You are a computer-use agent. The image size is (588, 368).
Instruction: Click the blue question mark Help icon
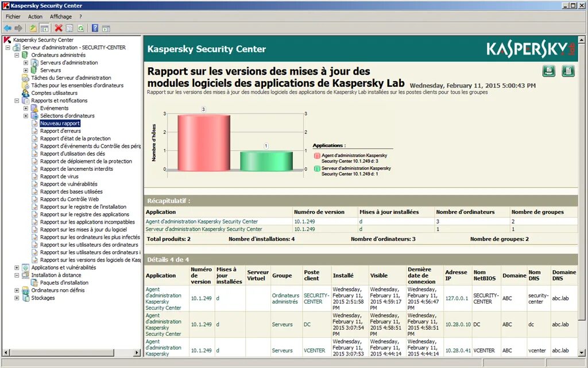click(95, 28)
